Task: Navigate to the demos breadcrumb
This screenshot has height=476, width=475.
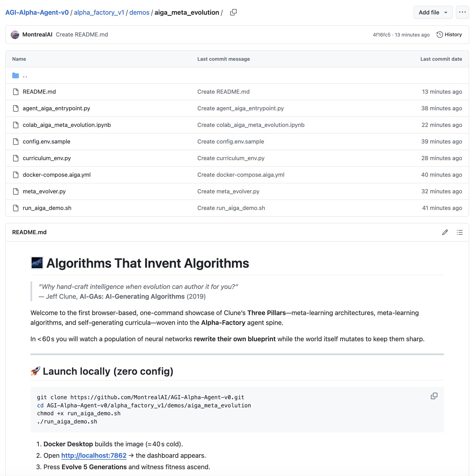Action: coord(139,13)
